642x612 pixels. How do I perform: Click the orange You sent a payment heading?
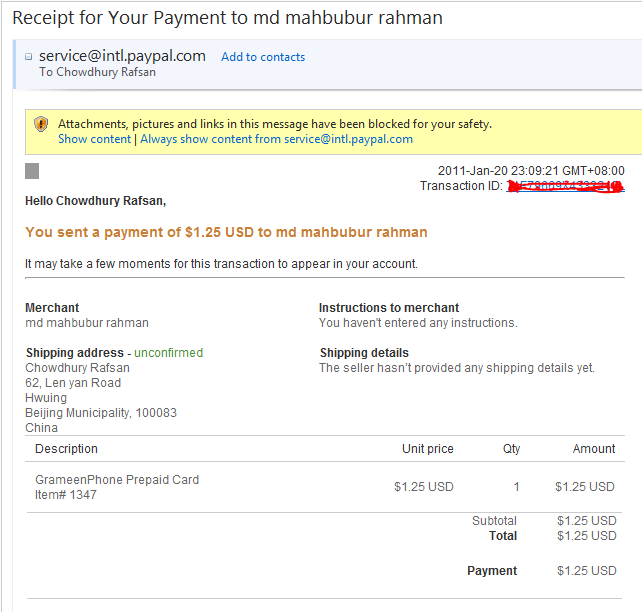226,232
